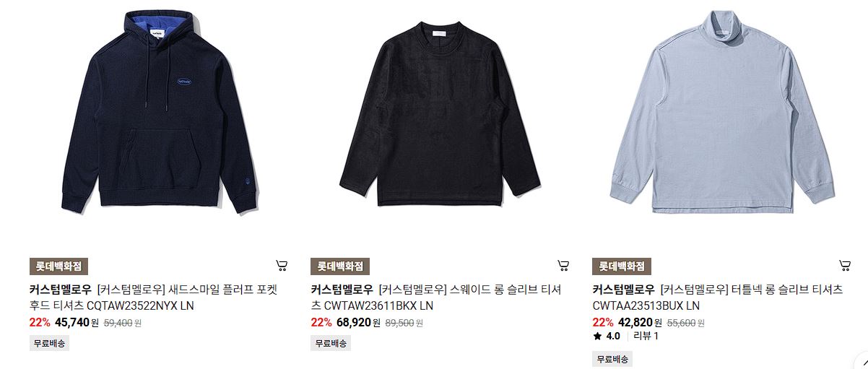Click 무료배송 tag under the hoodie
The height and width of the screenshot is (369, 868).
point(49,343)
